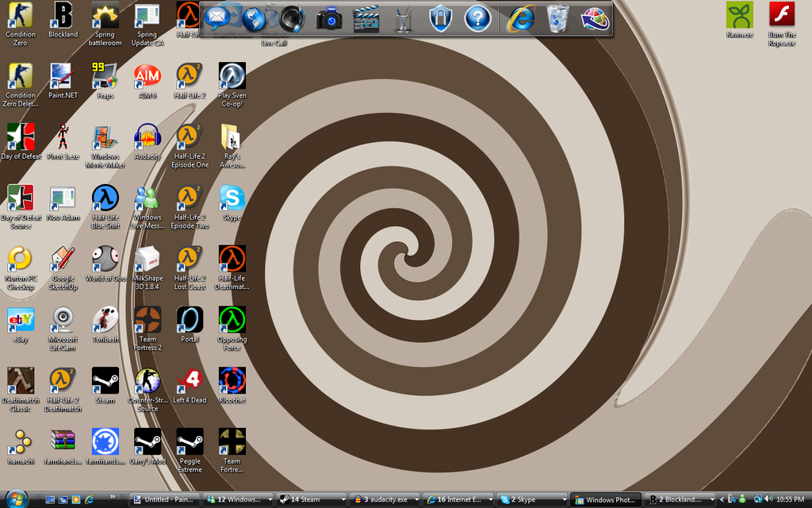Select the Microsoft LifeCam icon

click(x=63, y=329)
